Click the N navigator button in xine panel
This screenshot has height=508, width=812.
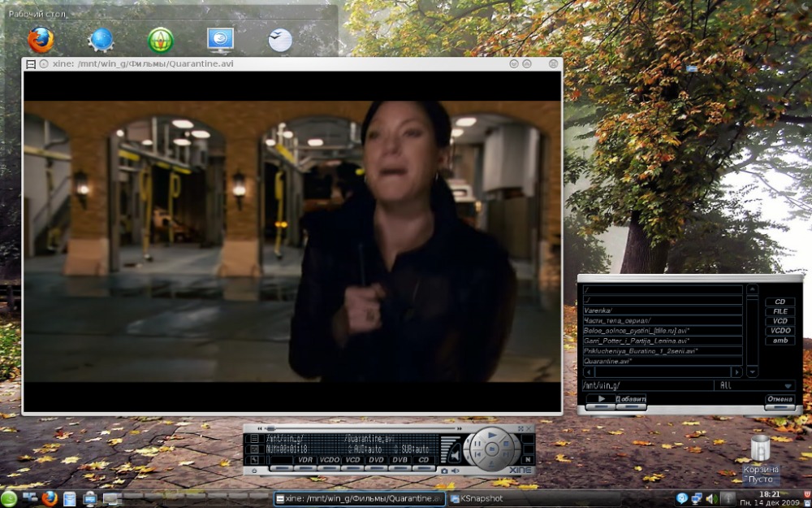[x=528, y=459]
